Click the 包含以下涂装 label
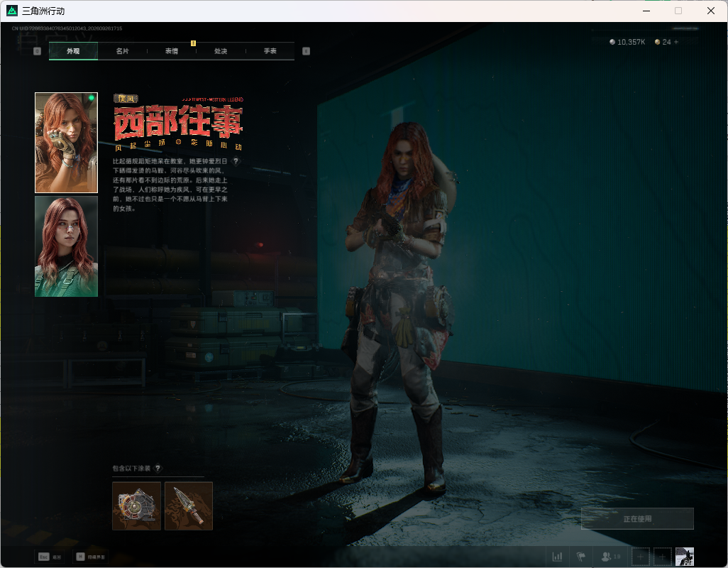728x568 pixels. (x=131, y=468)
